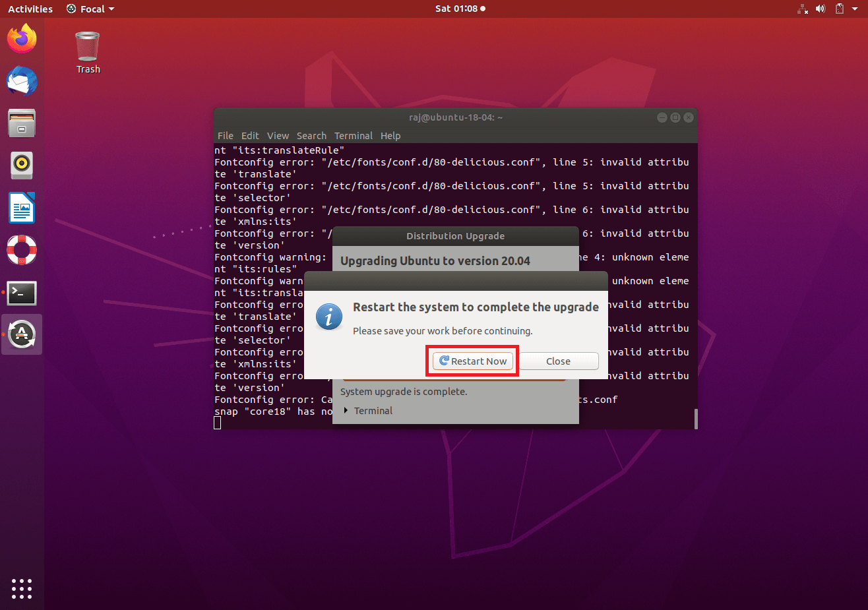
Task: Open the Focal app menu dropdown
Action: point(90,9)
